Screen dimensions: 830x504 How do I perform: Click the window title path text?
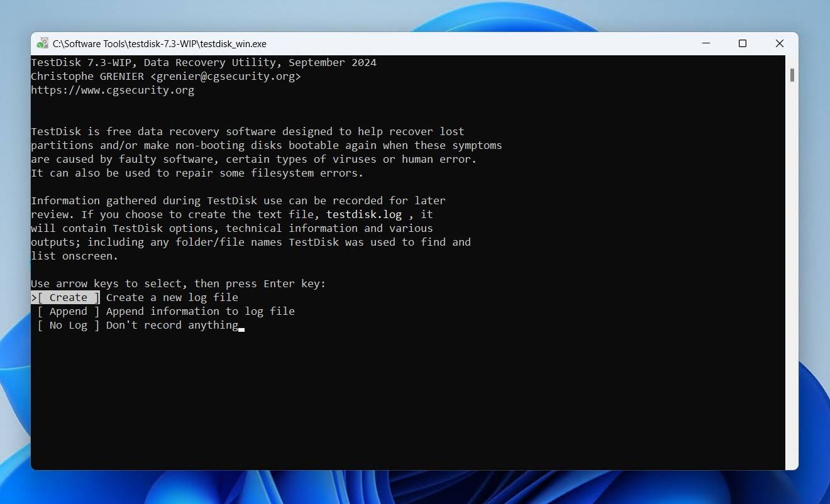160,44
